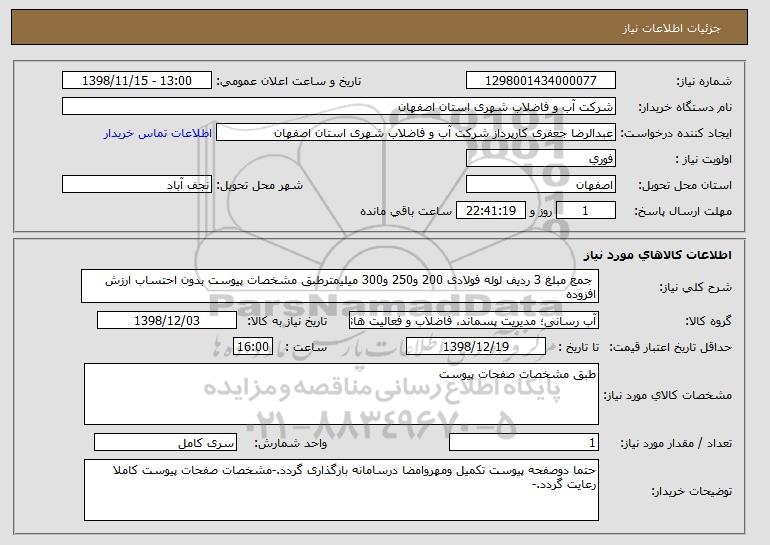770x545 pixels.
Task: Click the label تاریخ نیاز به کالا
Action: (287, 321)
